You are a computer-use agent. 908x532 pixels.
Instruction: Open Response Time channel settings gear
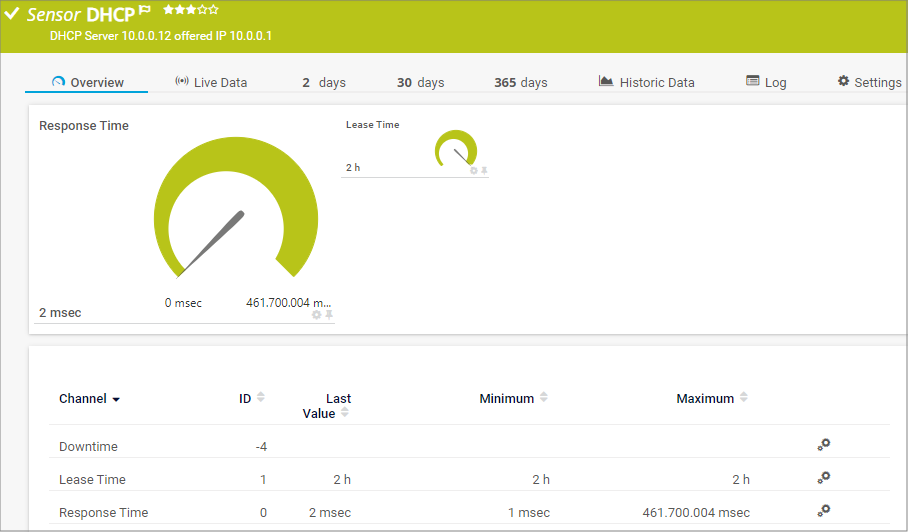[824, 511]
